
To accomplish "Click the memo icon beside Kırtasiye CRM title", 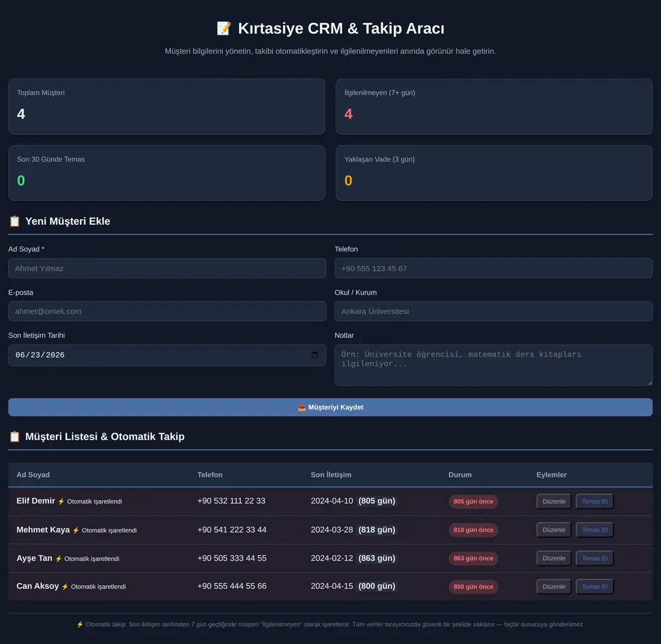I will click(x=224, y=28).
